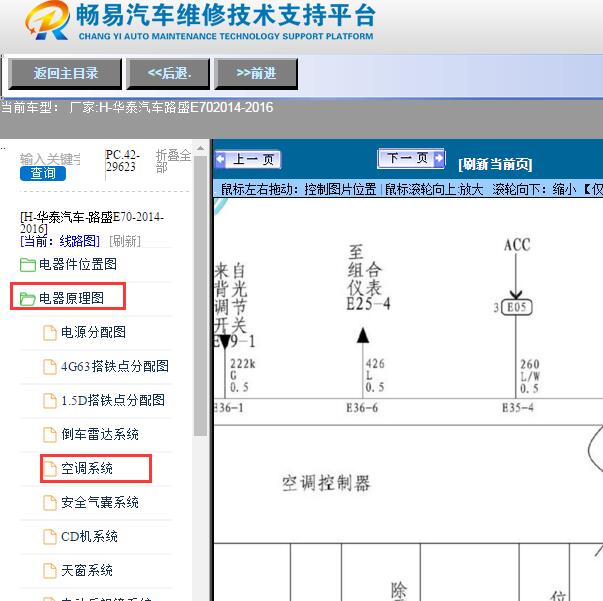Click the E05 connector in diagram
The width and height of the screenshot is (603, 601).
pos(516,307)
